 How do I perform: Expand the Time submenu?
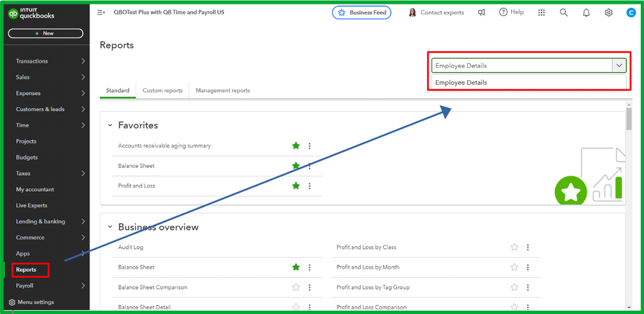[83, 125]
